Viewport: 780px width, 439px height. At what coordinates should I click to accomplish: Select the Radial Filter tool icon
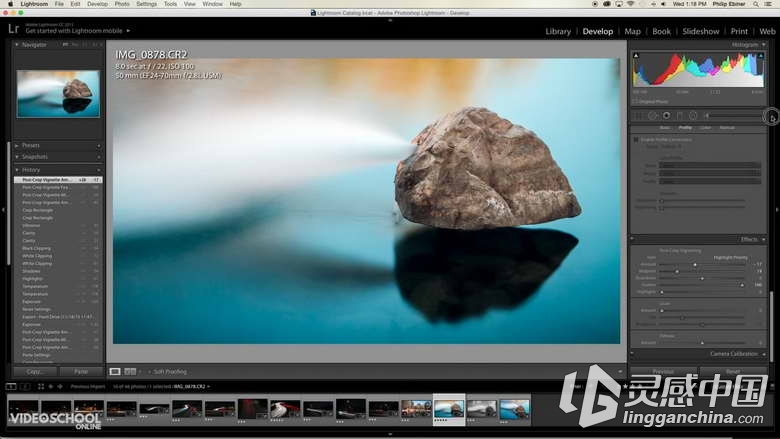click(x=693, y=116)
